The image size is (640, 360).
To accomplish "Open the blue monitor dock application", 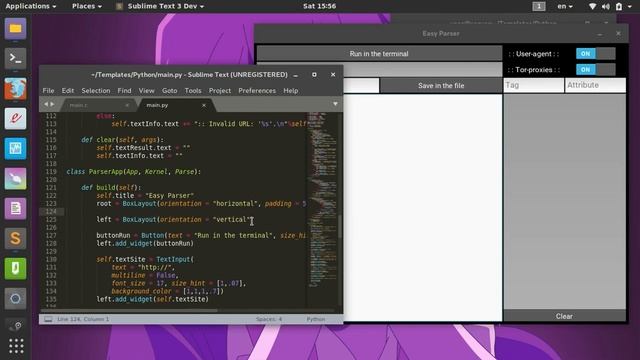I will click(x=16, y=149).
